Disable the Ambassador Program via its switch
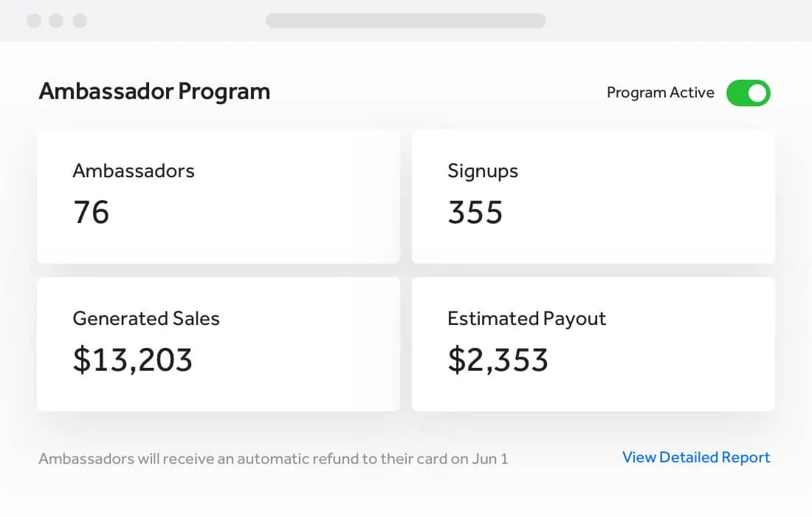Image resolution: width=812 pixels, height=517 pixels. [748, 93]
